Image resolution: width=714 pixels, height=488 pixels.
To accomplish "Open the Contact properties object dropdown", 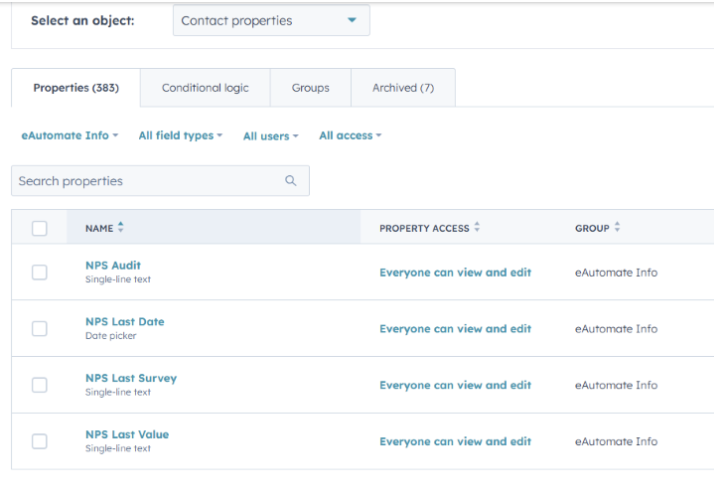I will coord(271,20).
